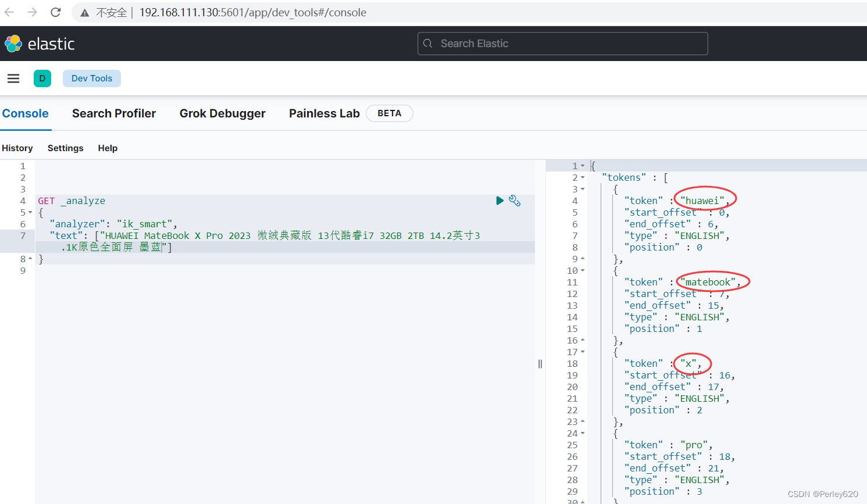
Task: Click "end_offset" : 17 in output
Action: pos(674,387)
